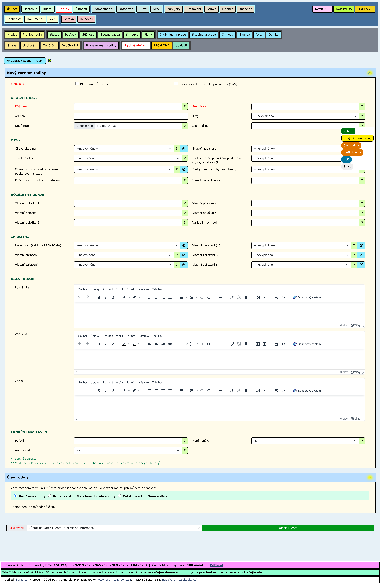This screenshot has width=381, height=588.
Task: Redo the last action in the Zápis PP editor
Action: tap(87, 391)
